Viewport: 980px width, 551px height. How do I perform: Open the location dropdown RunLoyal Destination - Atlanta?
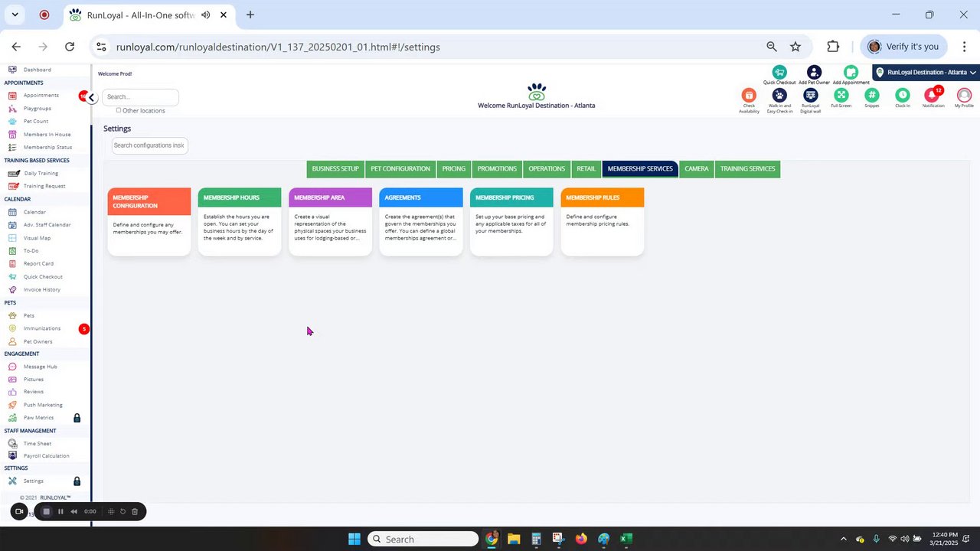click(926, 73)
